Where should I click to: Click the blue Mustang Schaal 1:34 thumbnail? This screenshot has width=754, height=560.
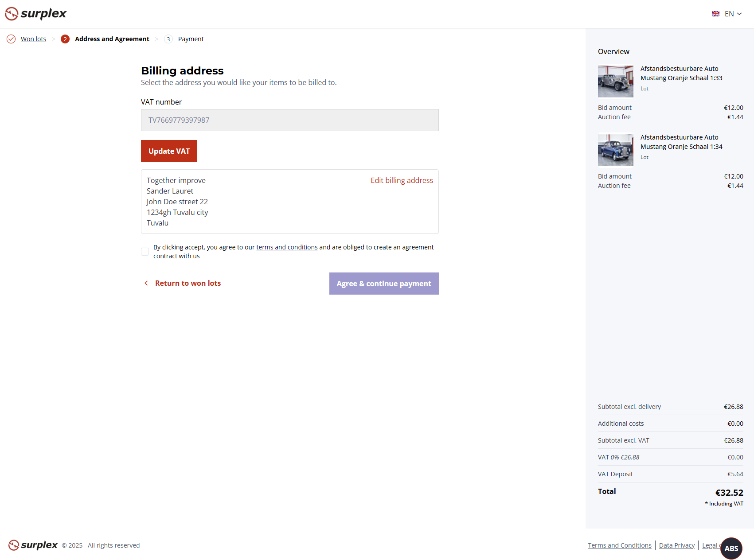click(615, 150)
